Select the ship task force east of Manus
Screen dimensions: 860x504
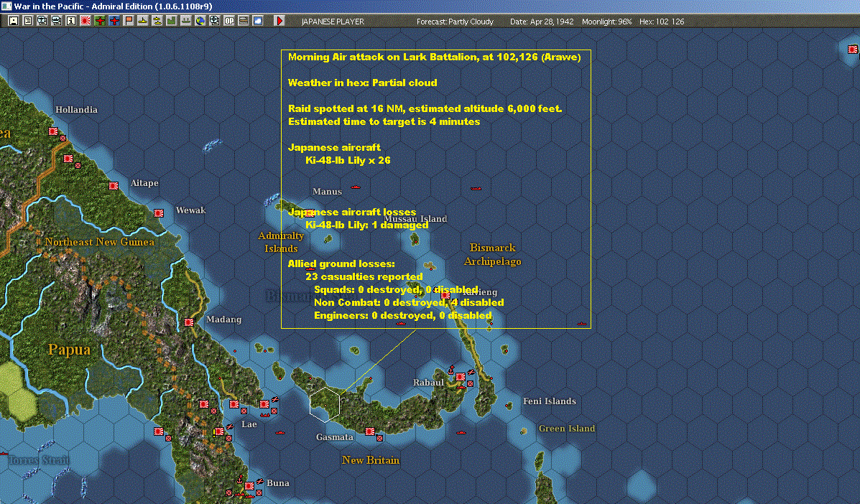tap(476, 188)
